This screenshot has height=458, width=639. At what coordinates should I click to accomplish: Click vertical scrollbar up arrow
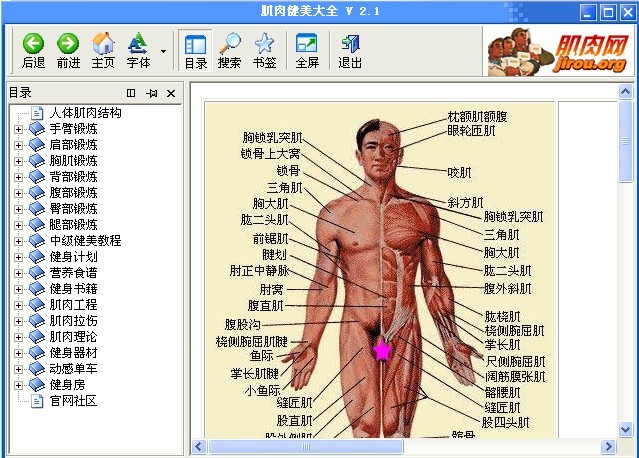coord(626,92)
